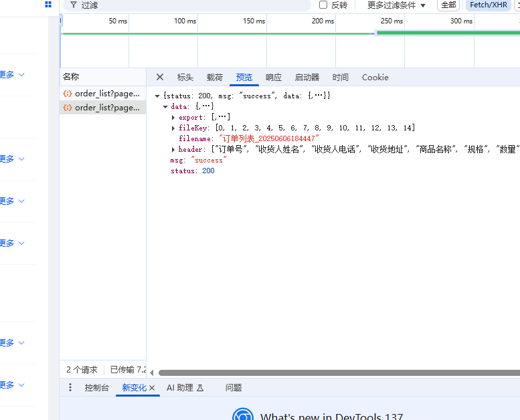Viewport: 520px width, 420px height.
Task: Expand the export array node
Action: 173,117
